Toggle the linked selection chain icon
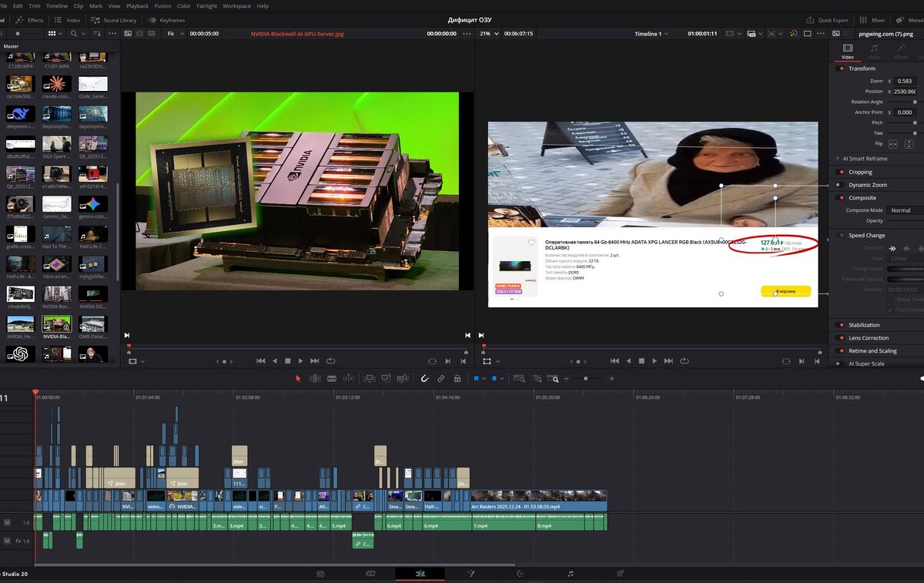 tap(440, 378)
